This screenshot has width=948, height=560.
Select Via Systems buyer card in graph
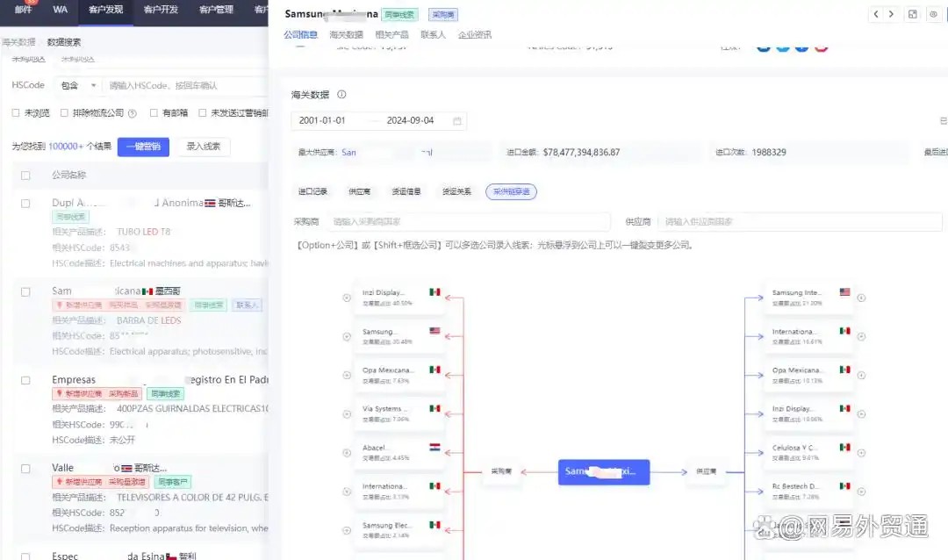pyautogui.click(x=400, y=413)
